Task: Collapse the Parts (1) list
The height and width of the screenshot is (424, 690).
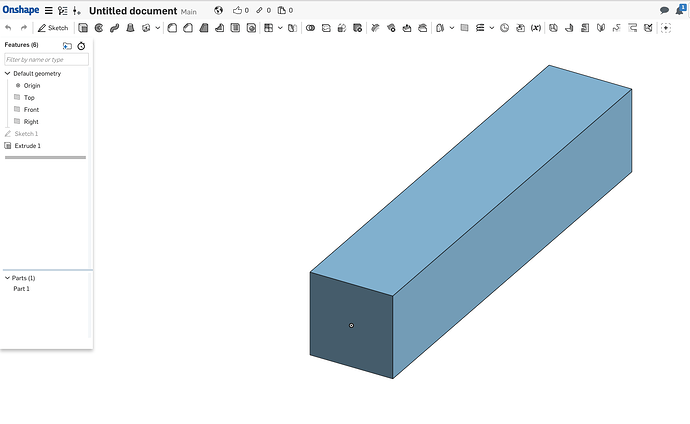Action: [x=7, y=278]
